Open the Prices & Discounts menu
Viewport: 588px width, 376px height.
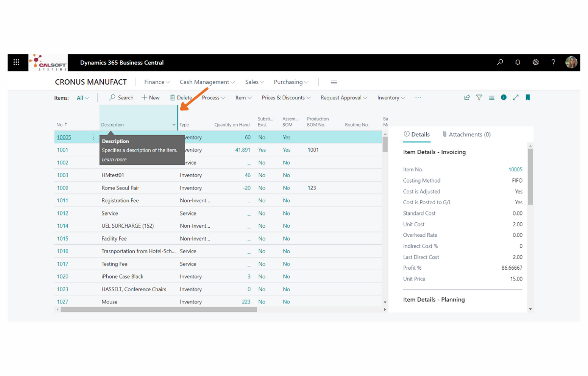click(286, 98)
